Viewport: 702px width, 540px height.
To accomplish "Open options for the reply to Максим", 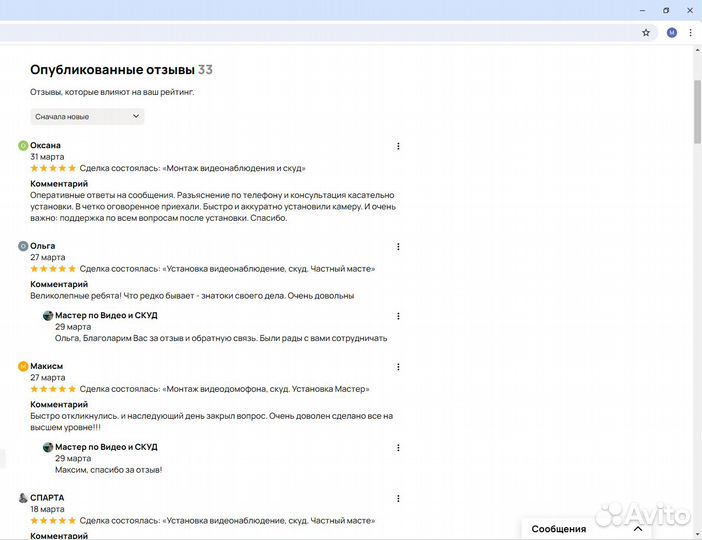I will point(398,448).
